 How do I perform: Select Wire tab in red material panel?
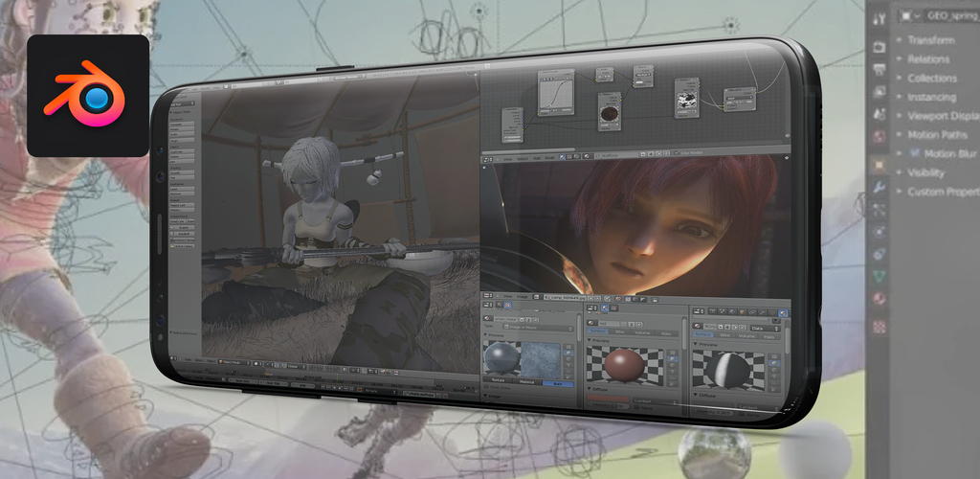pos(619,331)
